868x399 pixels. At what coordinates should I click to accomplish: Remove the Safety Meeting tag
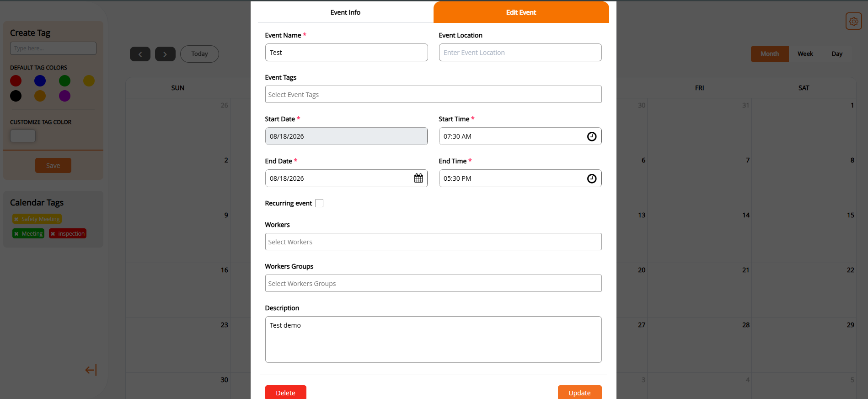click(16, 219)
